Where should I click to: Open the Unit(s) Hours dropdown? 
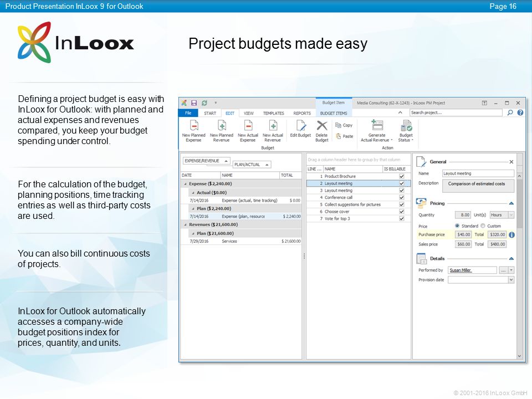coord(511,215)
